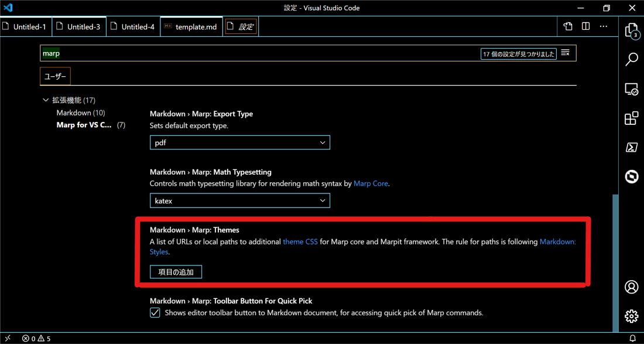Click the Markdown › Marp: Math Typesetting heading
Viewport: 644px width, 344px height.
pyautogui.click(x=211, y=172)
